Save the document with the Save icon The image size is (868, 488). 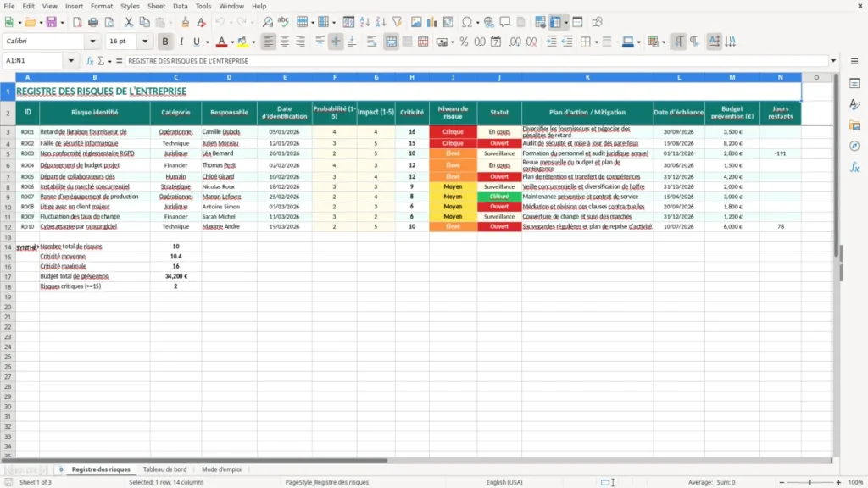pyautogui.click(x=51, y=22)
